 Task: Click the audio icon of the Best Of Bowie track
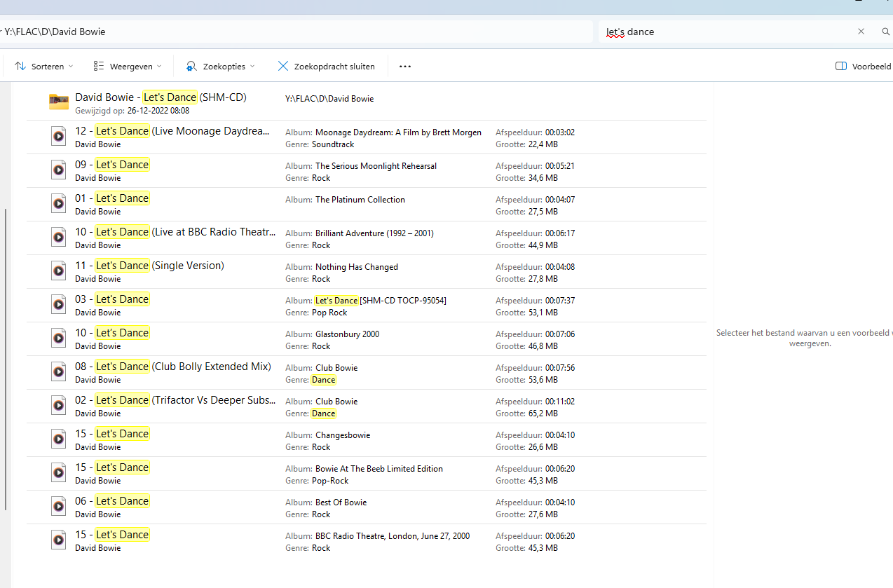coord(59,507)
